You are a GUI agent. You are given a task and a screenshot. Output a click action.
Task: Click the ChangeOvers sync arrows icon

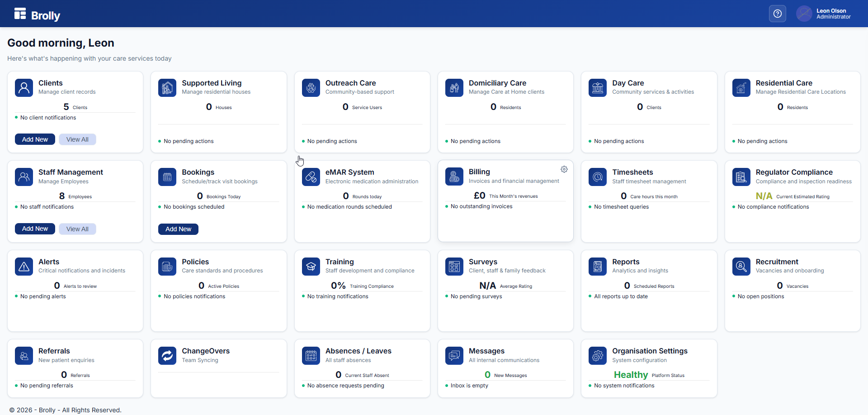167,356
